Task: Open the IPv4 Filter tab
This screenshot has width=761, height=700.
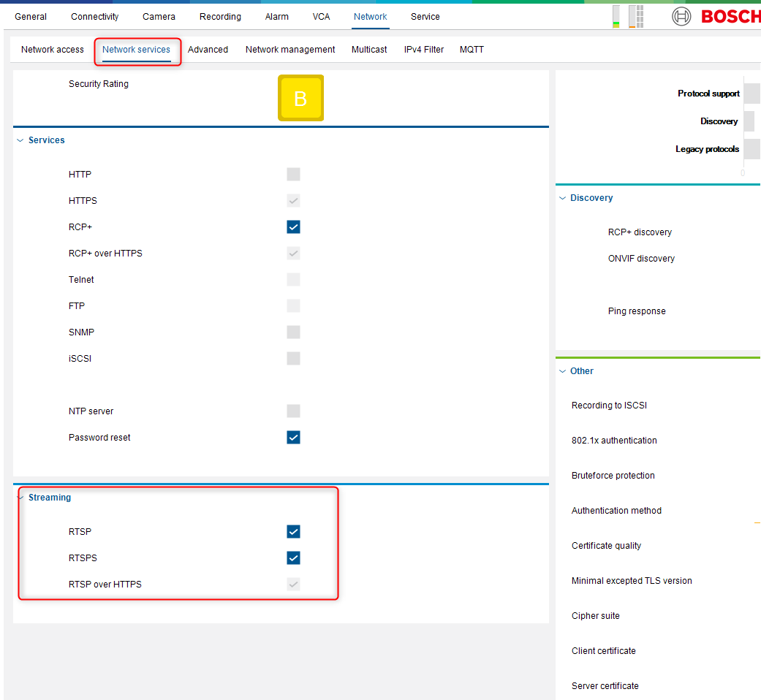Action: 424,50
